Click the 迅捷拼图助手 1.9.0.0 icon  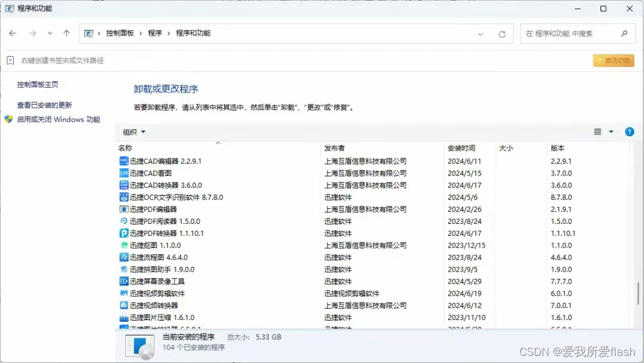tap(123, 269)
